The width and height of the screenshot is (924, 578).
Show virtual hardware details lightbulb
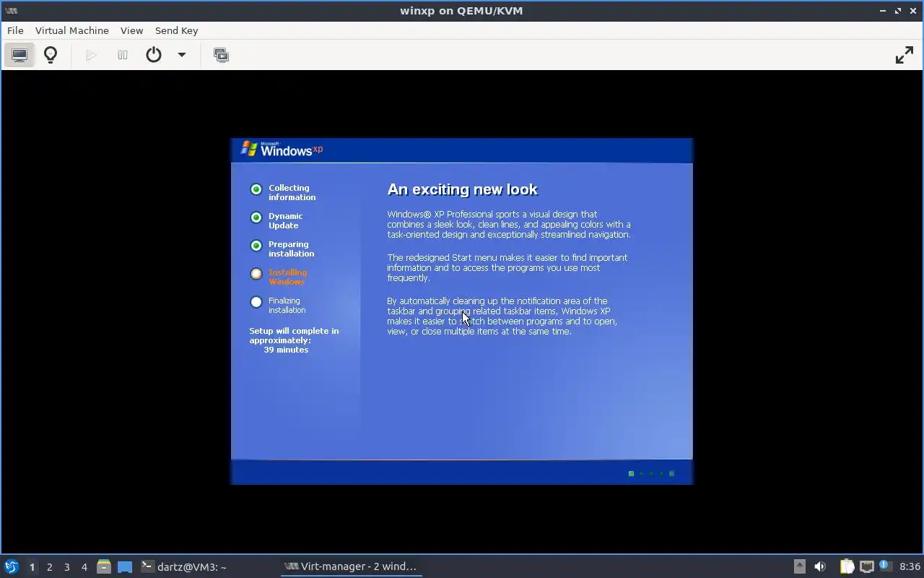click(x=51, y=55)
